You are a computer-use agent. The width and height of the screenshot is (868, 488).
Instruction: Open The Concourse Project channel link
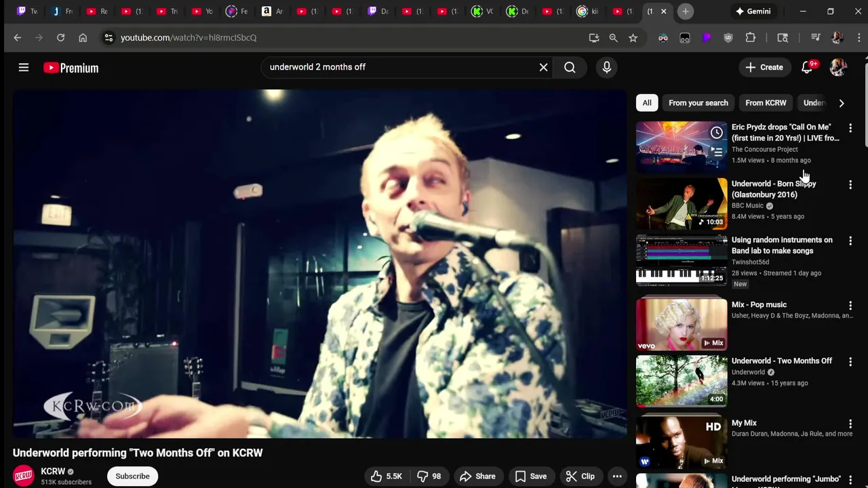click(764, 149)
